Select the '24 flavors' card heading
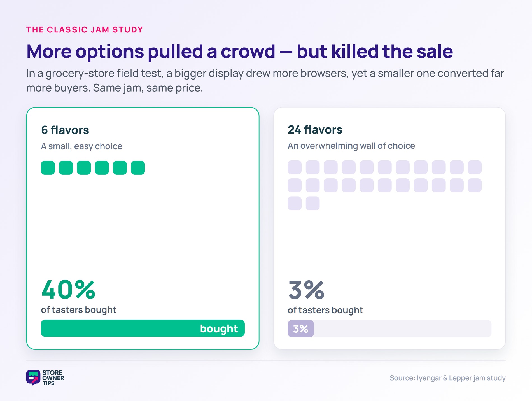The image size is (532, 401). (x=315, y=130)
